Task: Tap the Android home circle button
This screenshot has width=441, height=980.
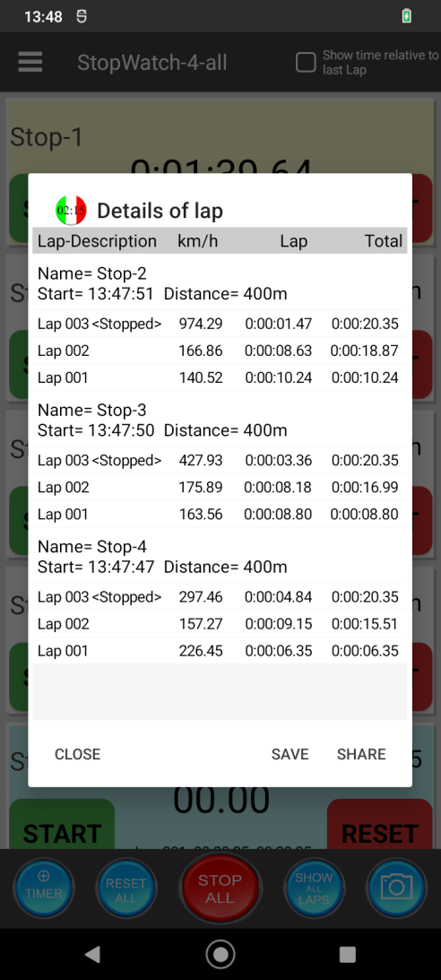Action: [x=220, y=954]
